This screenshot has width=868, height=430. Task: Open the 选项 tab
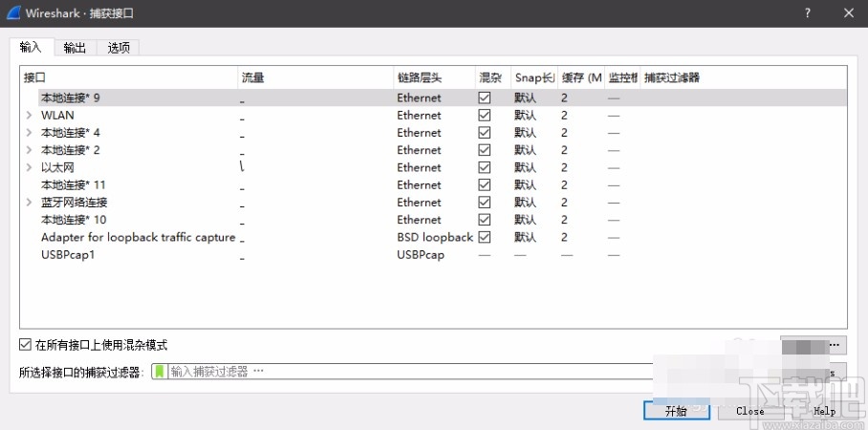[118, 48]
